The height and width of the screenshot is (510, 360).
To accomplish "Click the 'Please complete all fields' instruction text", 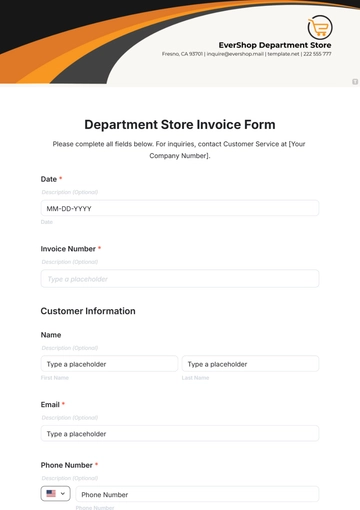I will [x=179, y=150].
